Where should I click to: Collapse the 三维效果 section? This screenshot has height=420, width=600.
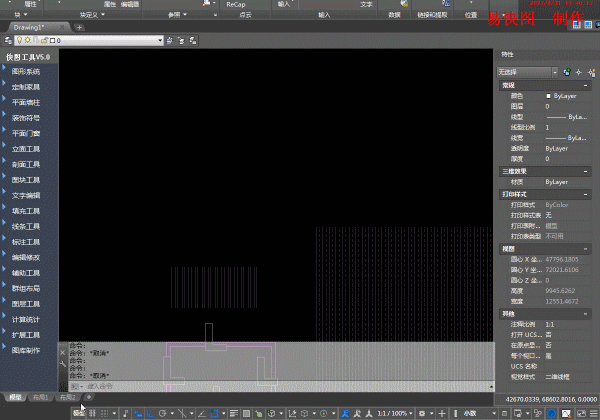click(585, 171)
